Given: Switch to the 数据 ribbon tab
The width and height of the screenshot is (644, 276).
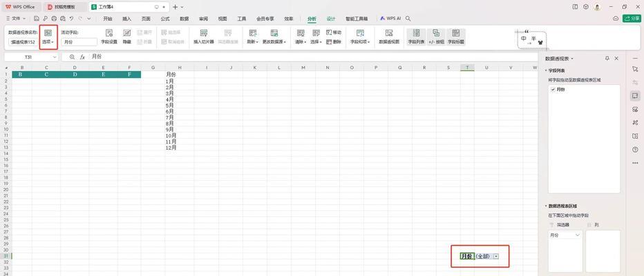Looking at the screenshot, I should pos(184,19).
